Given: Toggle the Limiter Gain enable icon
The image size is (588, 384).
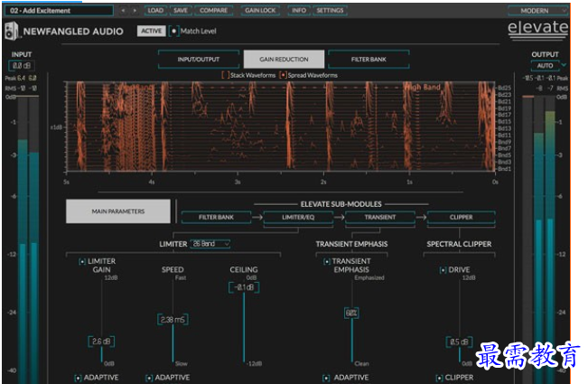Looking at the screenshot, I should pos(82,261).
